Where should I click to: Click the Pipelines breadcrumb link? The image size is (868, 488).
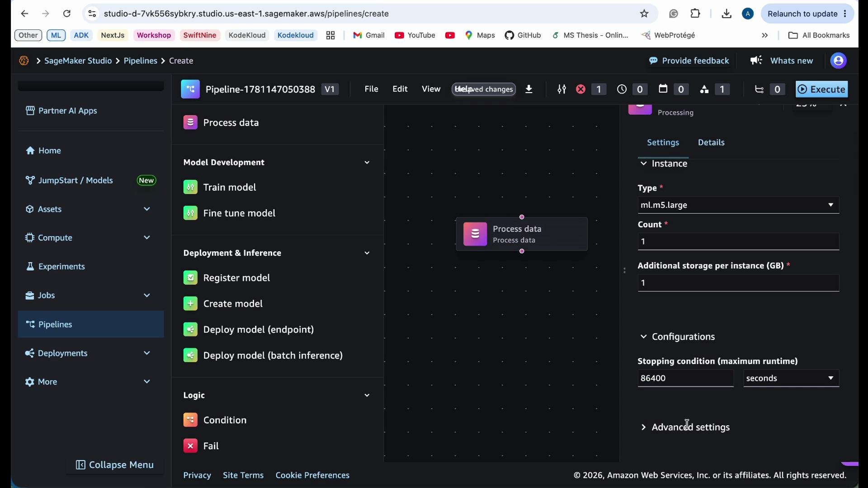click(141, 61)
